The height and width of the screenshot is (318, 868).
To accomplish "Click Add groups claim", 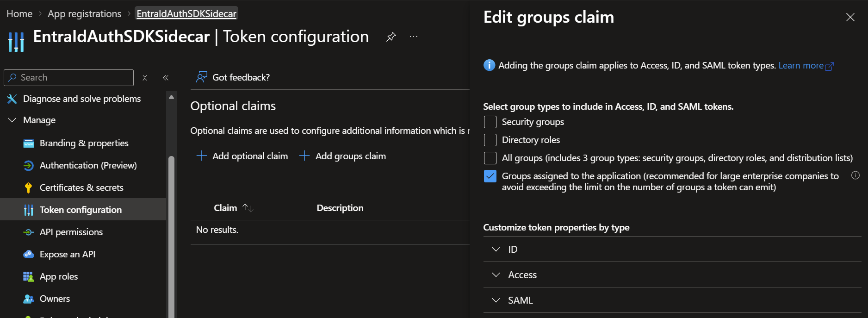I will pyautogui.click(x=343, y=156).
